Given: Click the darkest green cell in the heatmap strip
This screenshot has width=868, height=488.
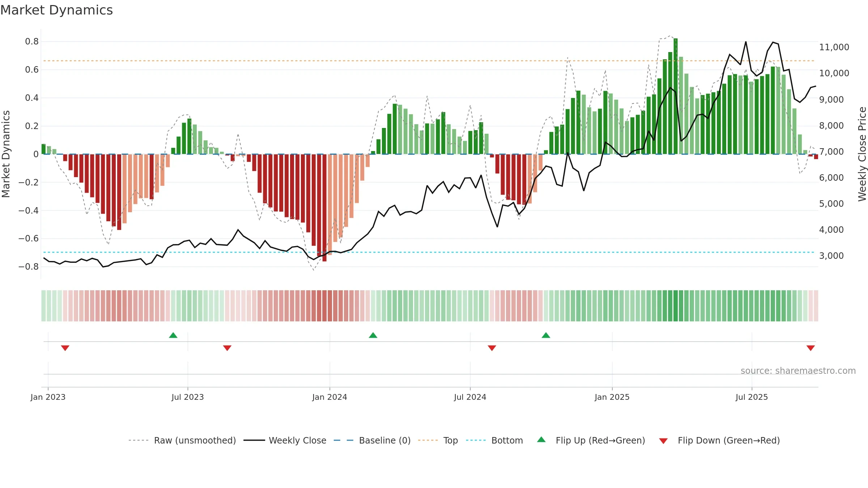Looking at the screenshot, I should [x=676, y=306].
